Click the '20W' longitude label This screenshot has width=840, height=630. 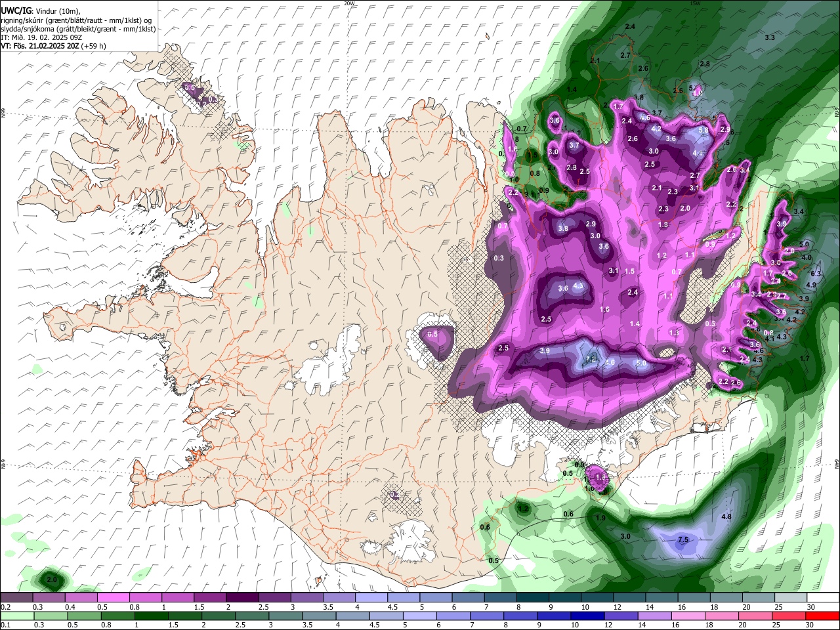coord(349,3)
